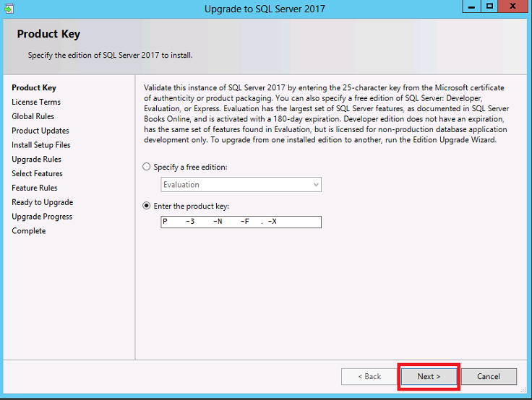Select License Terms step in sidebar
The width and height of the screenshot is (532, 400).
(x=36, y=102)
